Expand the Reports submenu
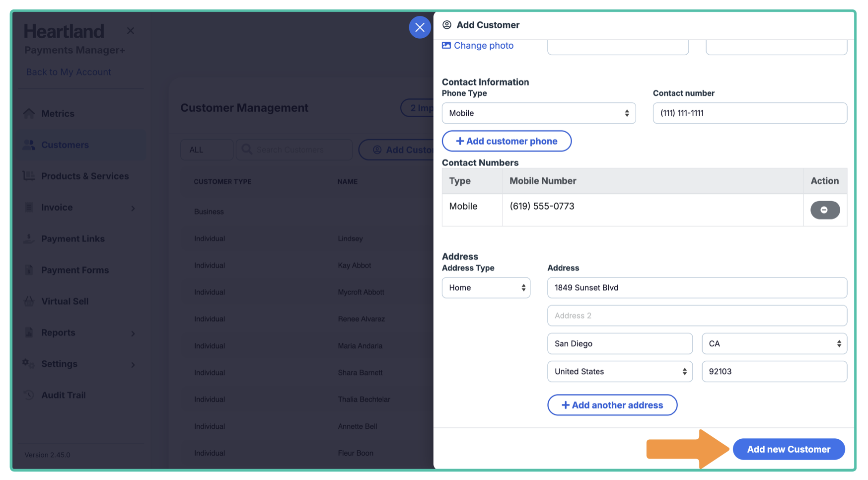The width and height of the screenshot is (868, 480). click(133, 333)
